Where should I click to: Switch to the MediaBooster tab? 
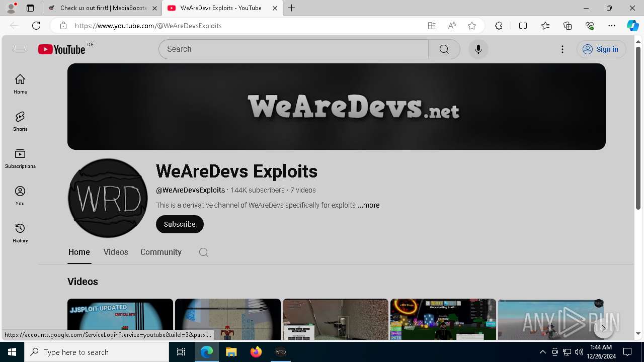pyautogui.click(x=103, y=8)
